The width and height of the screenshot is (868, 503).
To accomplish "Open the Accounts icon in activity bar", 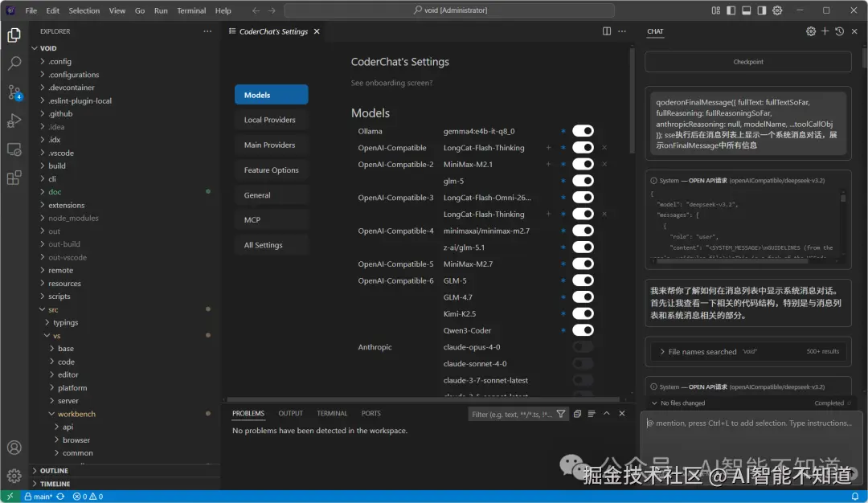I will coord(14,447).
